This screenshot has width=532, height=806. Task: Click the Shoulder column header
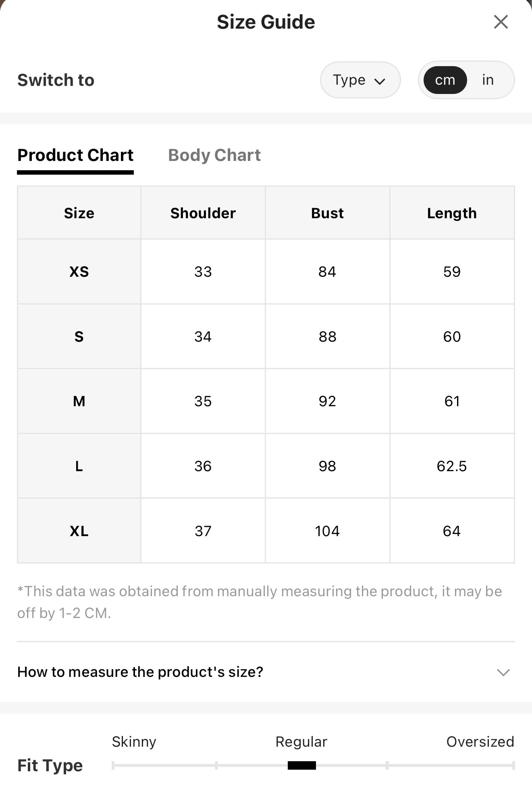click(203, 213)
